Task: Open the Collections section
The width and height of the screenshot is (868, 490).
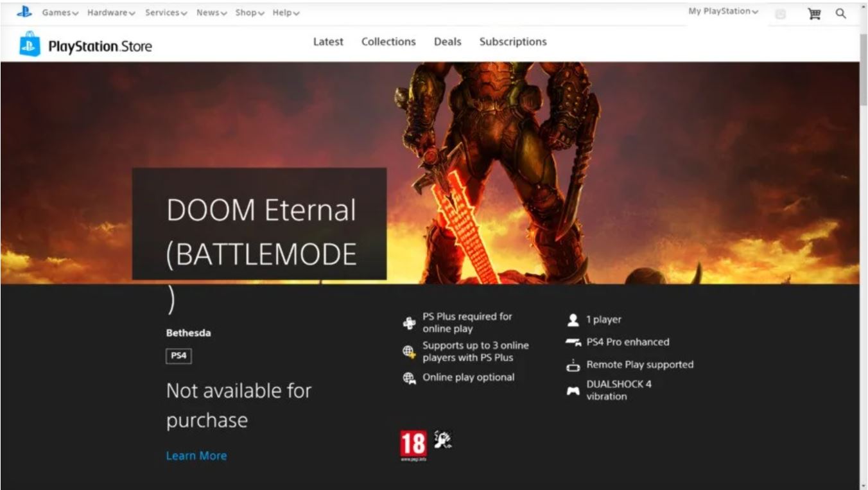Action: 388,42
